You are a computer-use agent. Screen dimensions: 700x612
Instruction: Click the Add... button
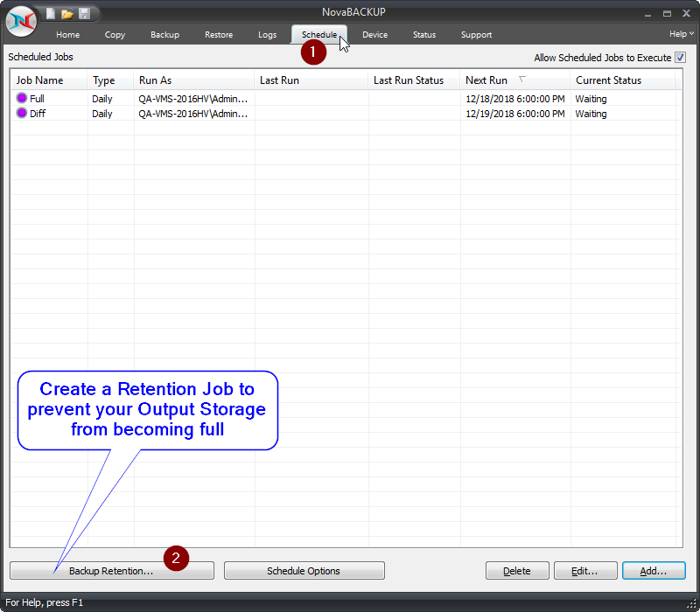[x=654, y=571]
